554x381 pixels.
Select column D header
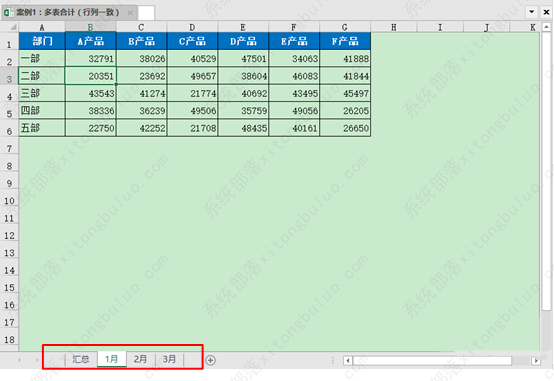pyautogui.click(x=192, y=27)
